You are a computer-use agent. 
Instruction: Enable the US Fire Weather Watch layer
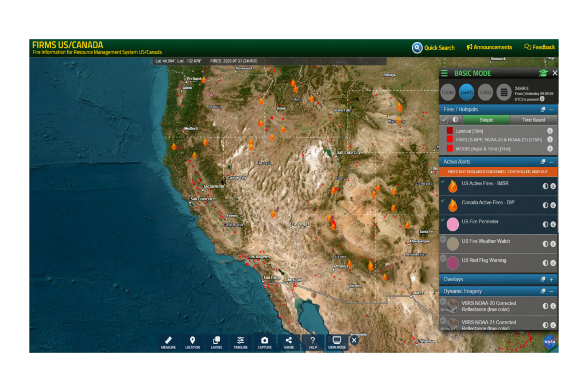[443, 239]
